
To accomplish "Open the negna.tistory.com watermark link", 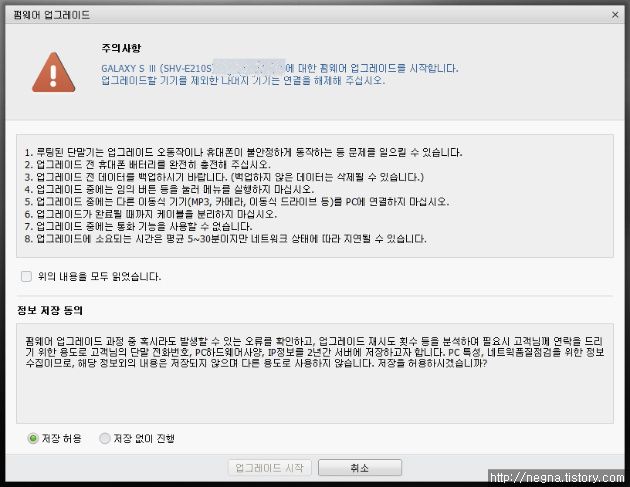I will [x=557, y=477].
